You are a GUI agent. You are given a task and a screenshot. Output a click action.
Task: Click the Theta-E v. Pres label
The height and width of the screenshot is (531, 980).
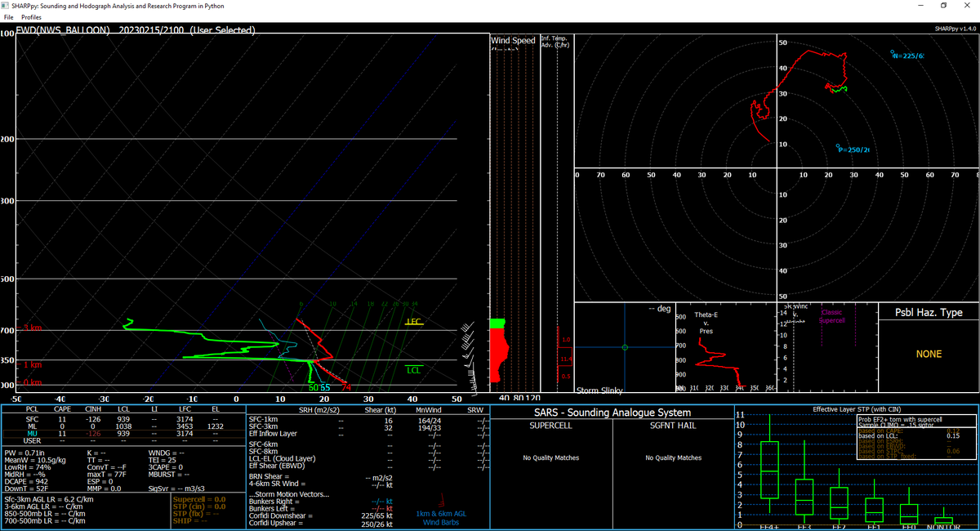click(707, 323)
